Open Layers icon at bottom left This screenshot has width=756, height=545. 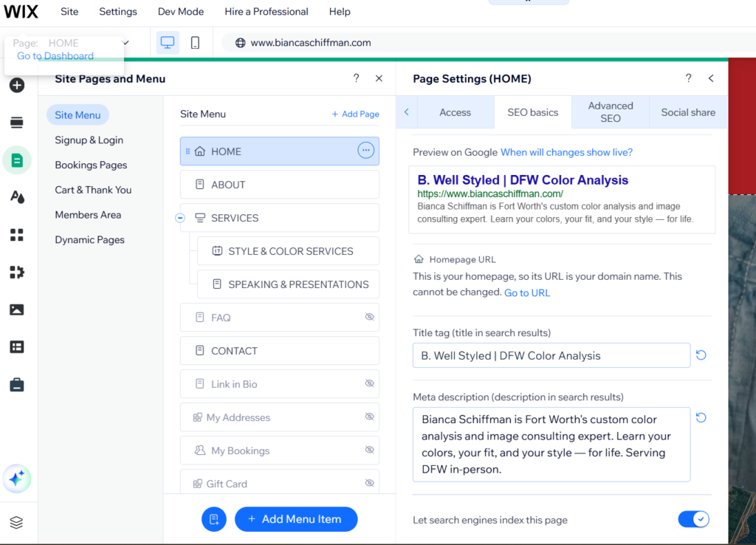[x=16, y=523]
